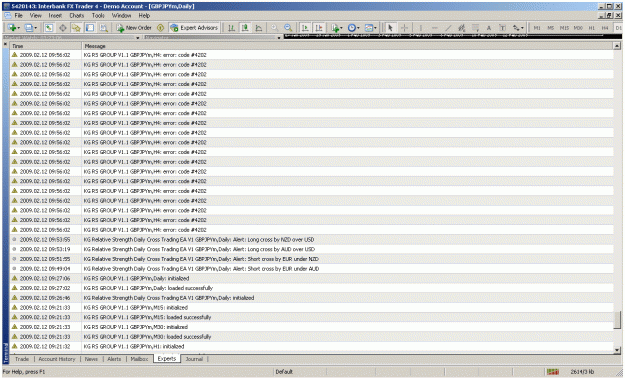625x378 pixels.
Task: Click the Templates icon
Action: coord(369,28)
